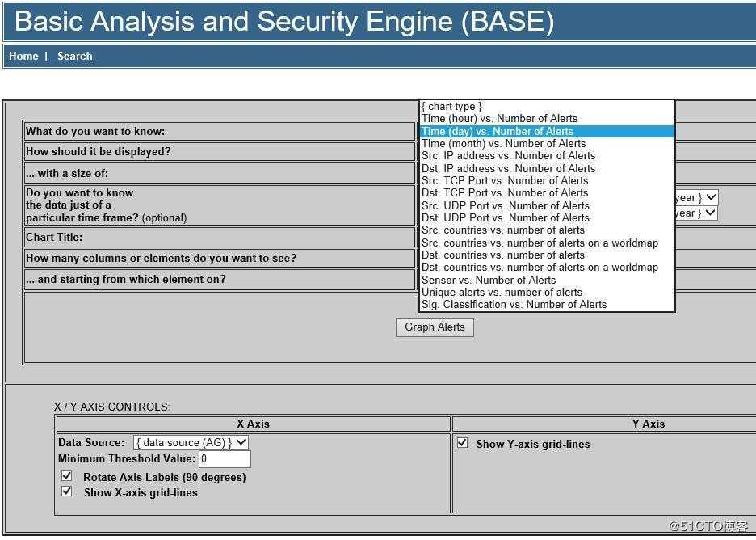Choose 'Src. IP address vs. Number of Alerts'

[x=547, y=156]
